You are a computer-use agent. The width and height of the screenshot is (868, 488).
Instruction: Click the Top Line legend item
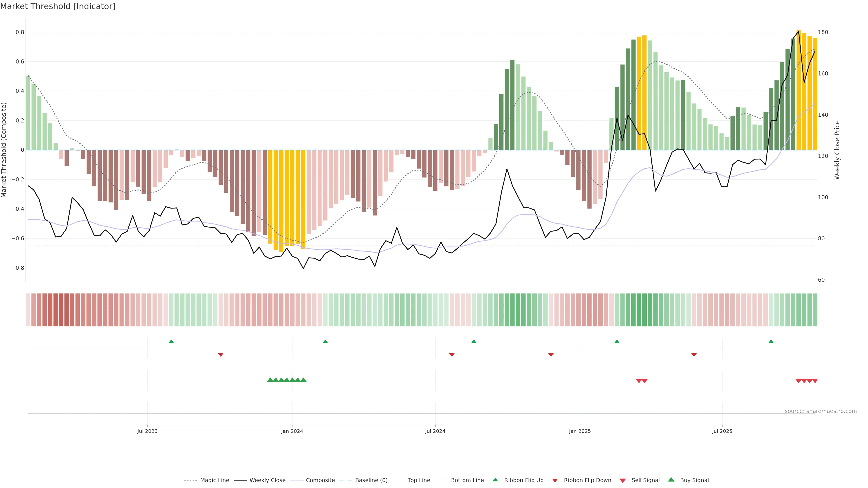[419, 480]
